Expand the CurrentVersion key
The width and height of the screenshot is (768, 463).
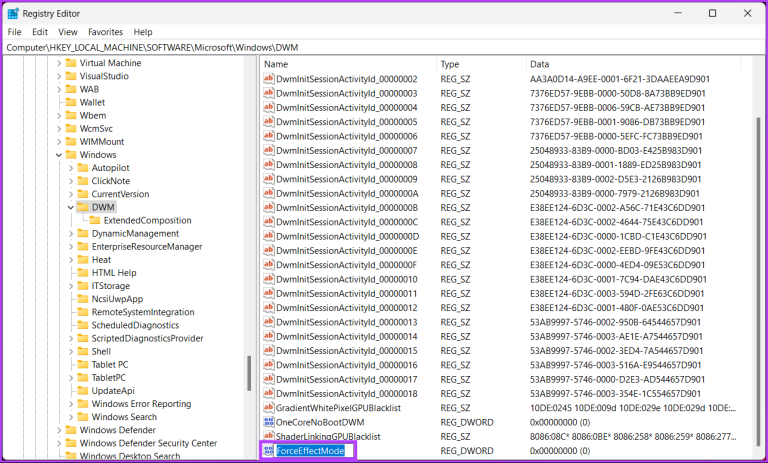point(70,194)
